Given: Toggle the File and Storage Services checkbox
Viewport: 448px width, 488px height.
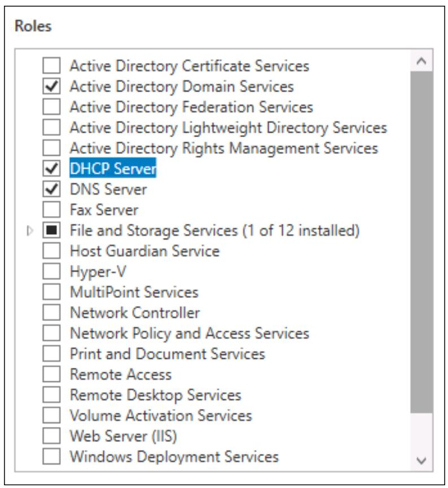Looking at the screenshot, I should (51, 230).
